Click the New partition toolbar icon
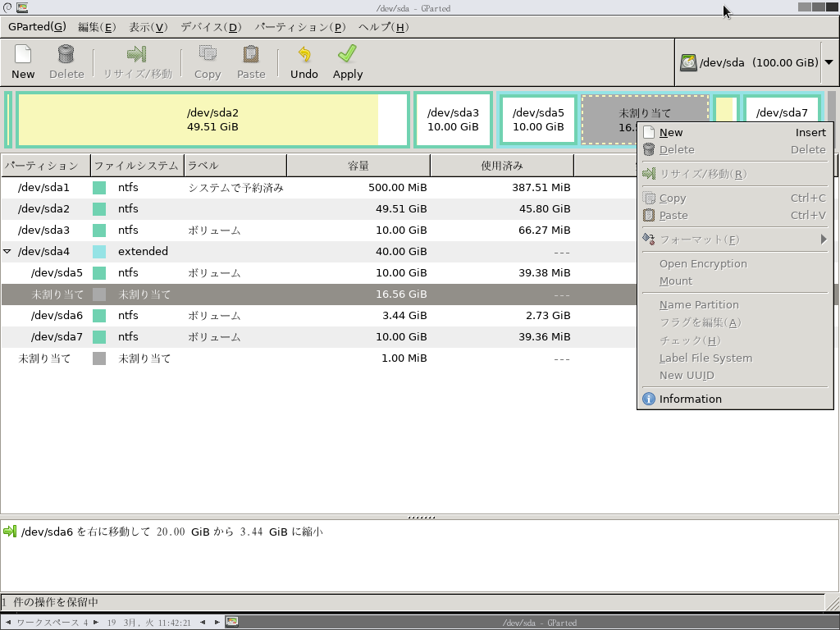 coord(23,54)
